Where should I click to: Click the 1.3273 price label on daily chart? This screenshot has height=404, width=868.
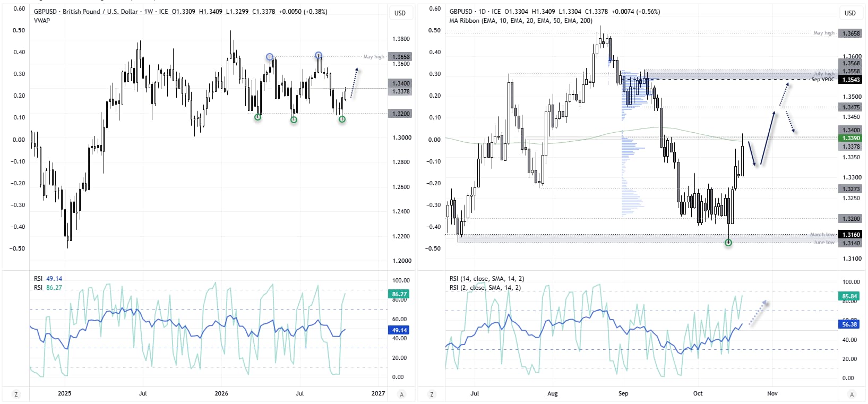point(851,189)
